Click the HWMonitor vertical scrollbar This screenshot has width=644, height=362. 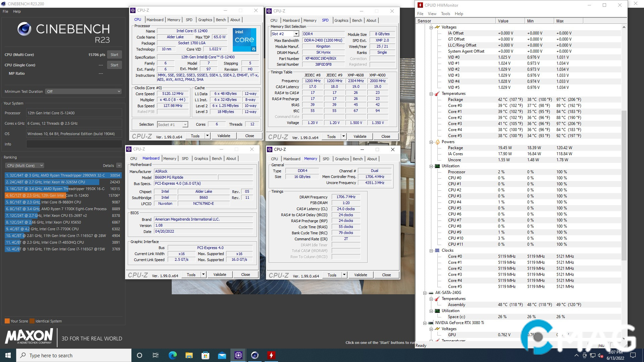[624, 184]
